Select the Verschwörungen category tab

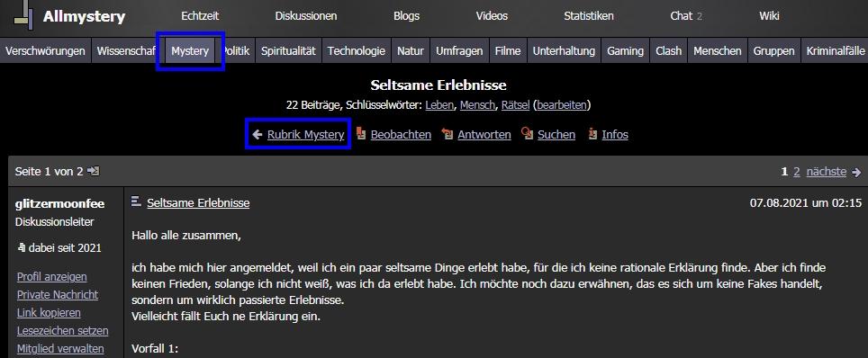pyautogui.click(x=45, y=51)
